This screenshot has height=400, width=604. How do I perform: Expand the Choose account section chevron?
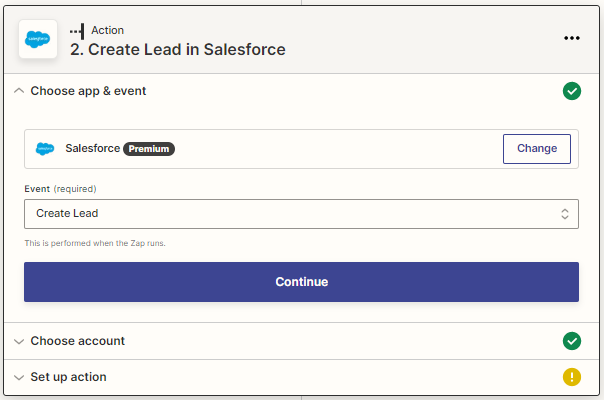click(x=19, y=341)
